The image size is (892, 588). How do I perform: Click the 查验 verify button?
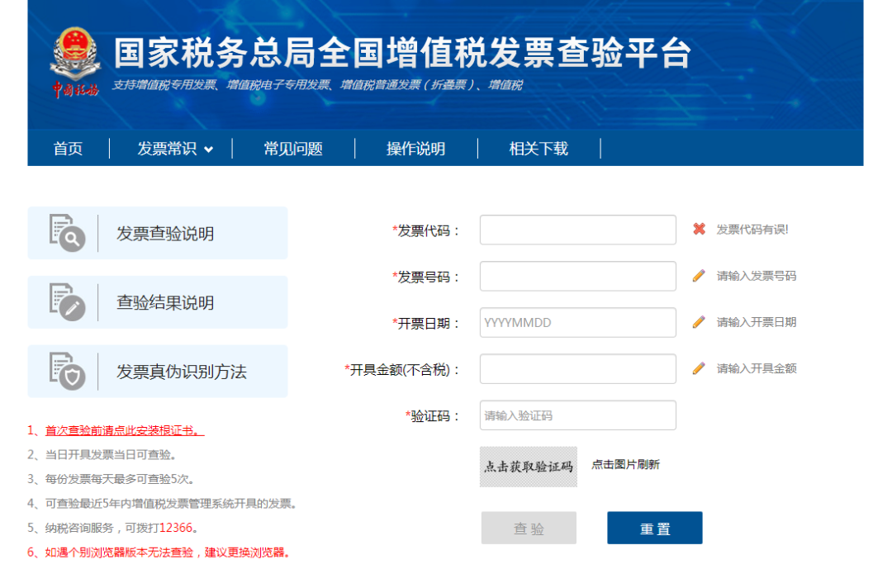coord(529,528)
